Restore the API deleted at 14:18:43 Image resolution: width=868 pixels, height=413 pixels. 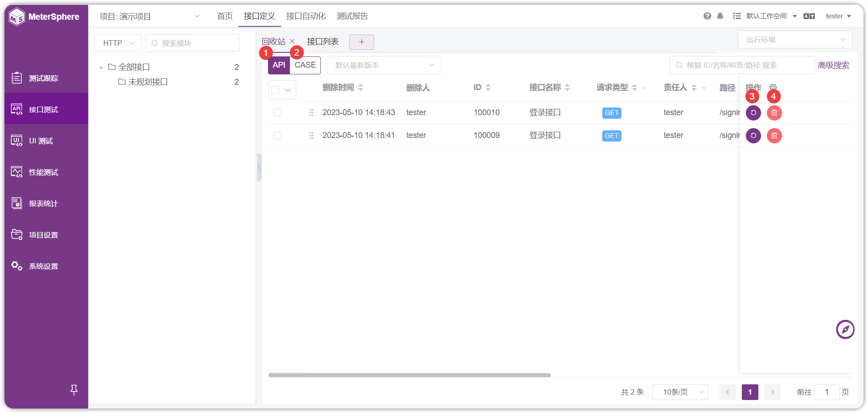click(x=753, y=113)
